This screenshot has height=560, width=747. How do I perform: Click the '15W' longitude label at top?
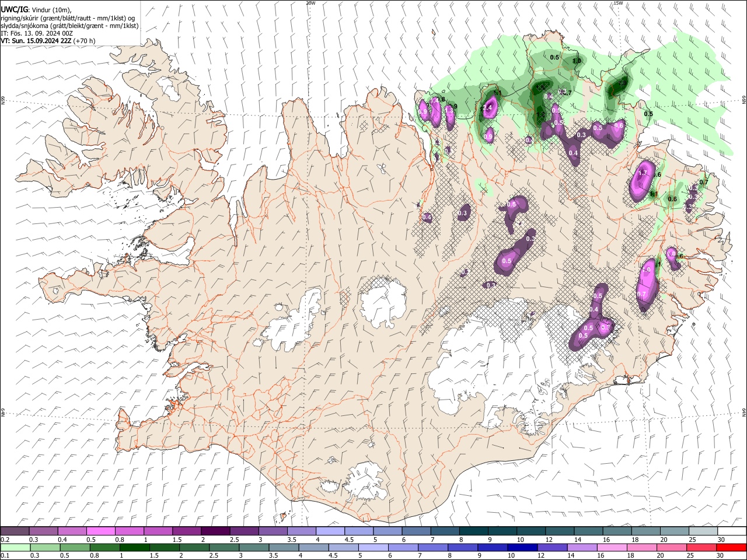[x=617, y=3]
